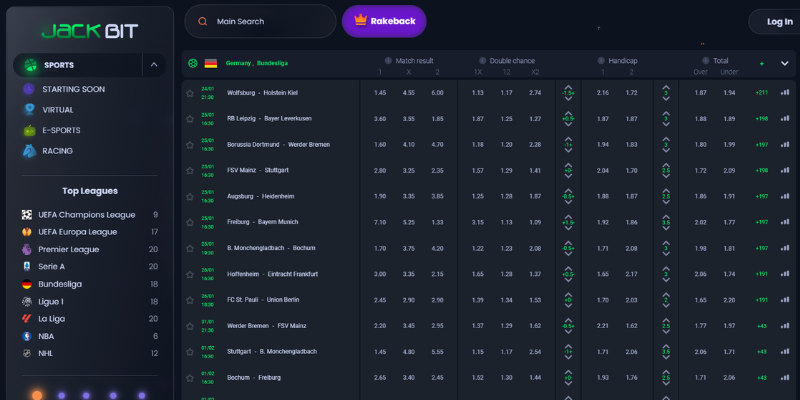Collapse the Germany Bundesliga league section
The image size is (800, 400).
[784, 63]
